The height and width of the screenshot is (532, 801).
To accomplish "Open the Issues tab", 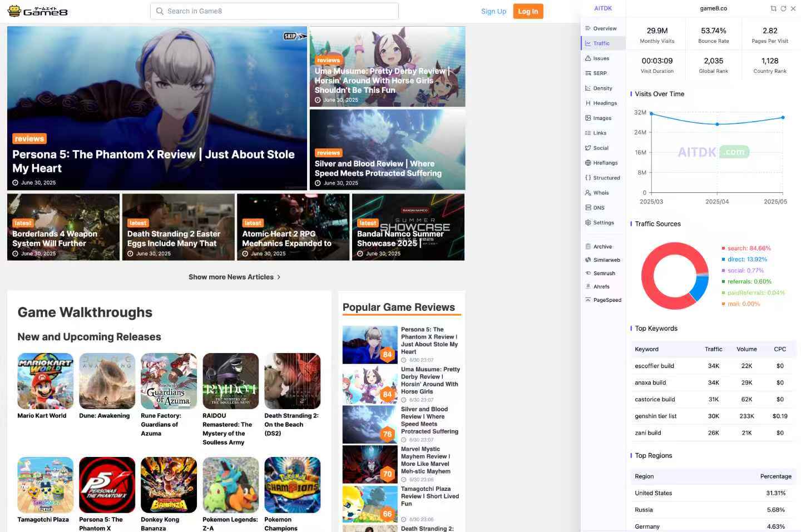I will [604, 58].
